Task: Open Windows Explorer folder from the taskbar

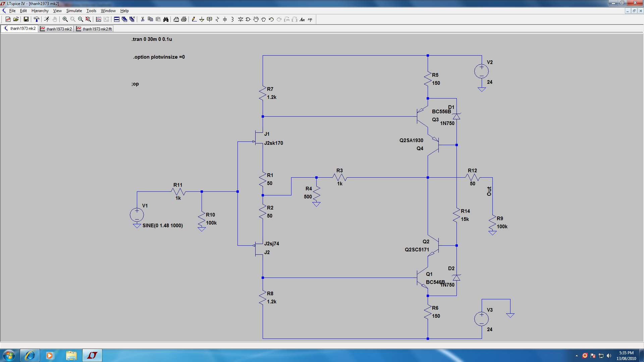Action: [71, 355]
